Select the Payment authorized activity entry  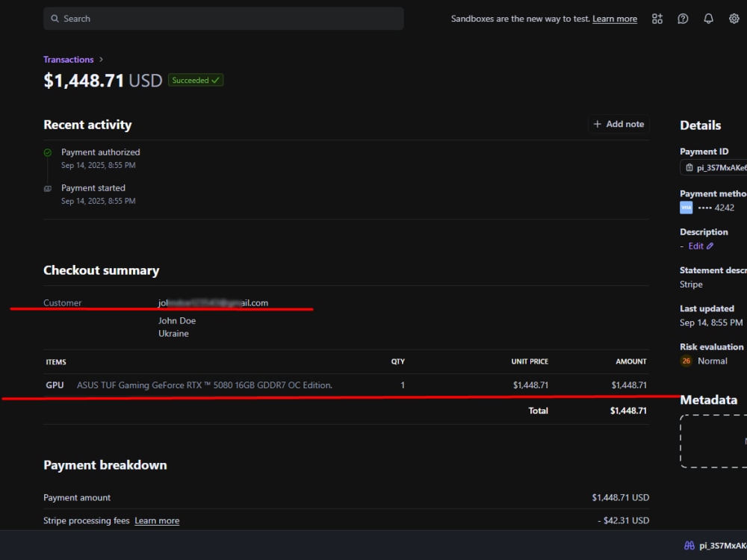(x=101, y=158)
